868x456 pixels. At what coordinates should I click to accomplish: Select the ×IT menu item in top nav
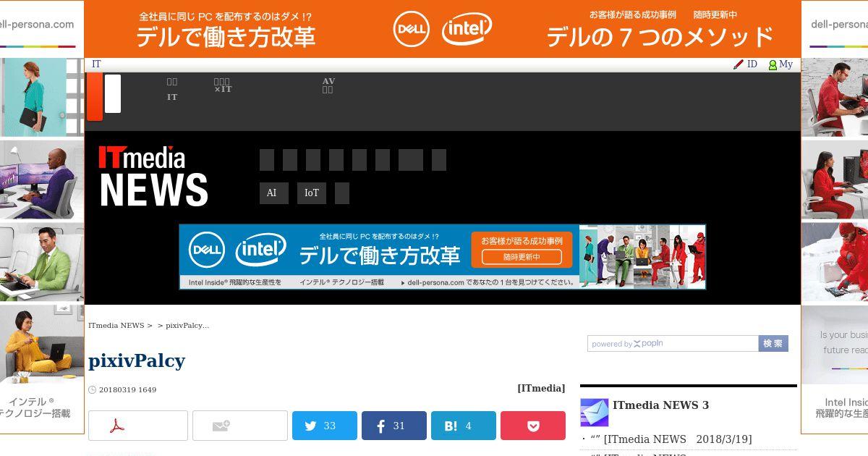[223, 85]
